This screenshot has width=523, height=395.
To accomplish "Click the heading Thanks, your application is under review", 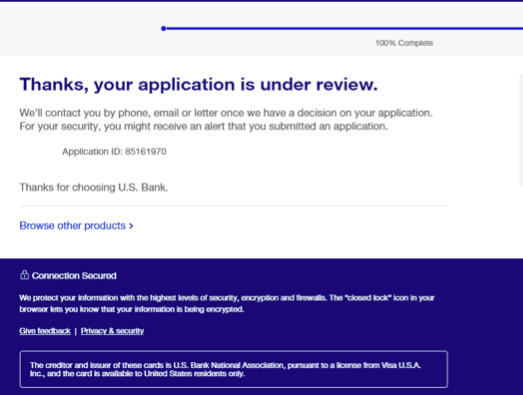I will tap(198, 84).
